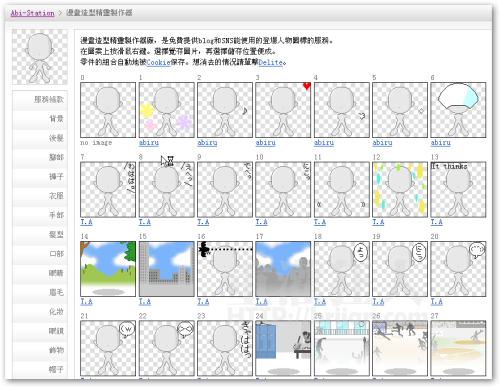Select the 背景 category in the sidebar
The image size is (500, 387).
pyautogui.click(x=40, y=119)
